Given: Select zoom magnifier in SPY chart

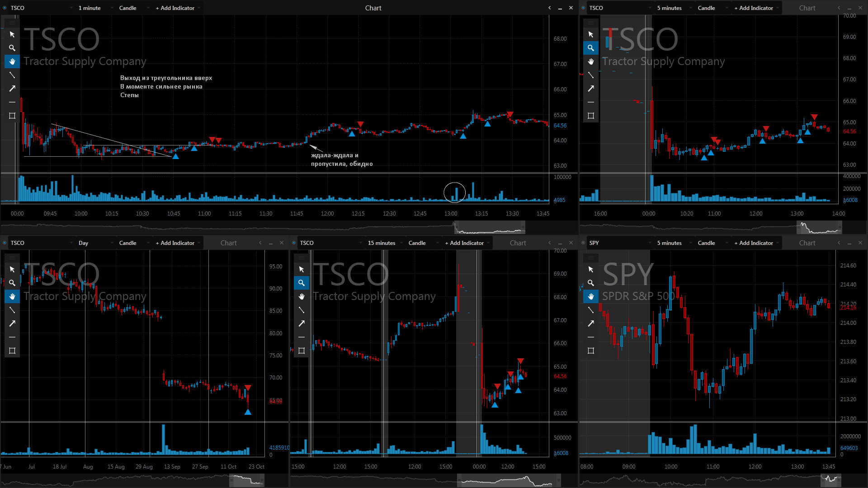Looking at the screenshot, I should click(x=591, y=283).
